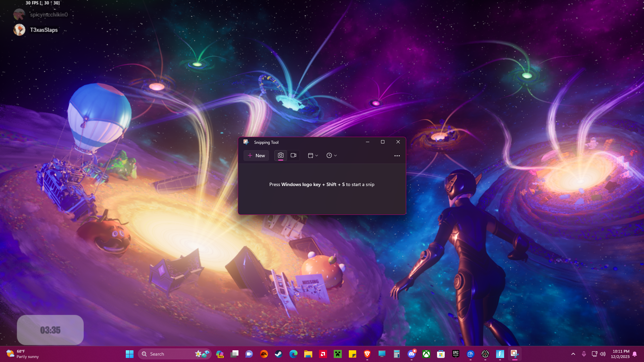Open the snipping mode dropdown
This screenshot has width=644, height=362.
[x=313, y=156]
